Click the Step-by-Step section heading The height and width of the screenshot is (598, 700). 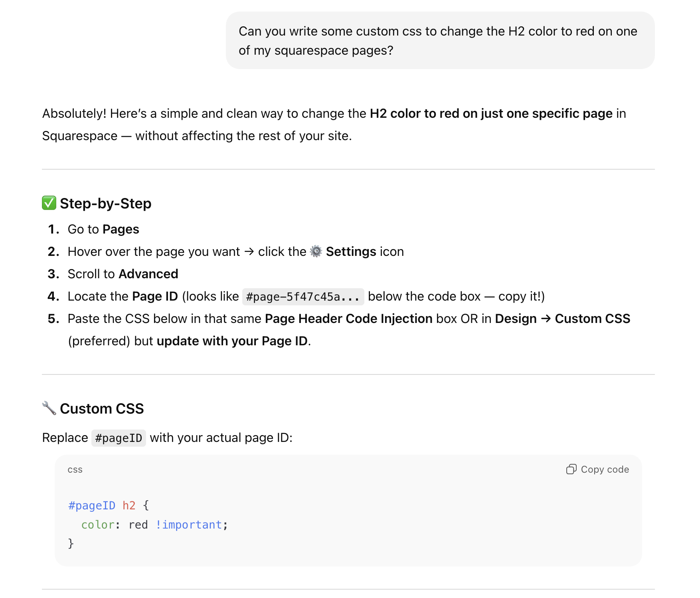pos(105,203)
